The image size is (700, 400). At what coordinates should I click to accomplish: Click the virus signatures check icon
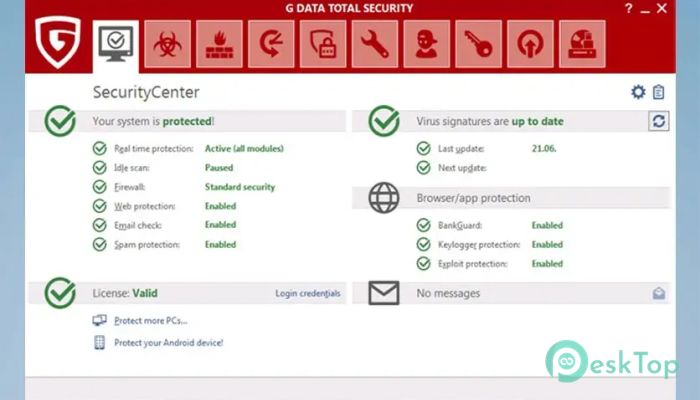click(384, 121)
